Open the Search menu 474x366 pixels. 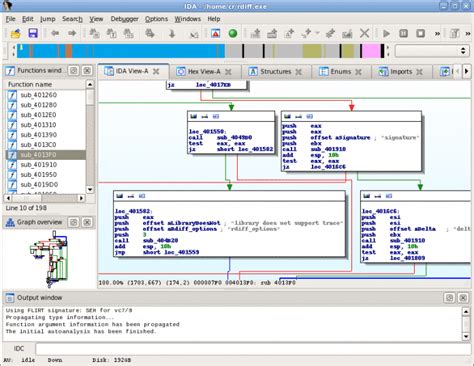coord(72,19)
